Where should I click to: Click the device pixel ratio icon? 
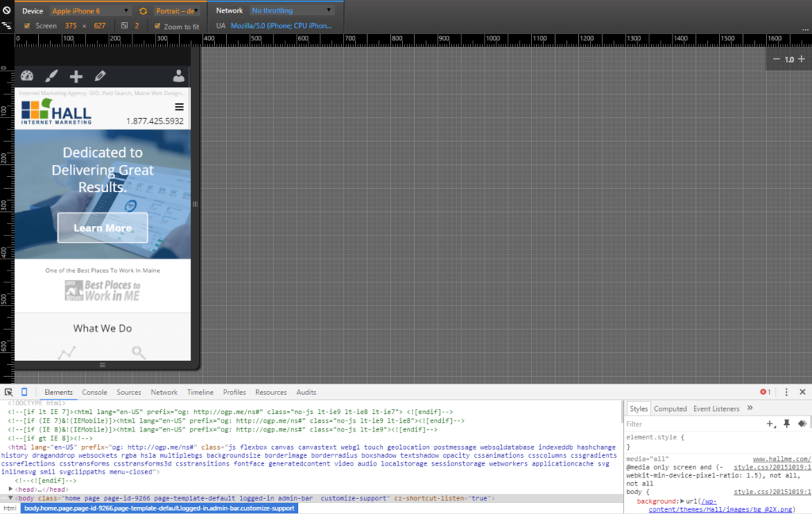coord(124,25)
